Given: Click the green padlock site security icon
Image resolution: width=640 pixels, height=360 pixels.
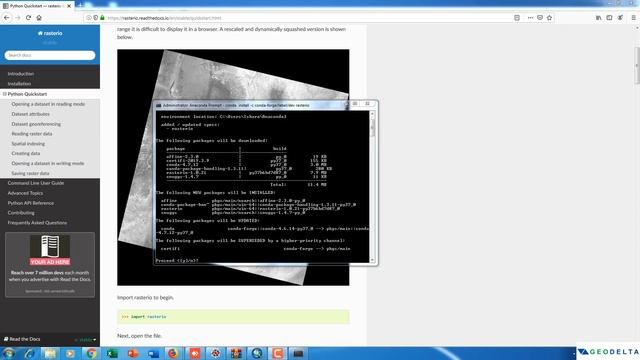Looking at the screenshot, I should click(x=102, y=18).
